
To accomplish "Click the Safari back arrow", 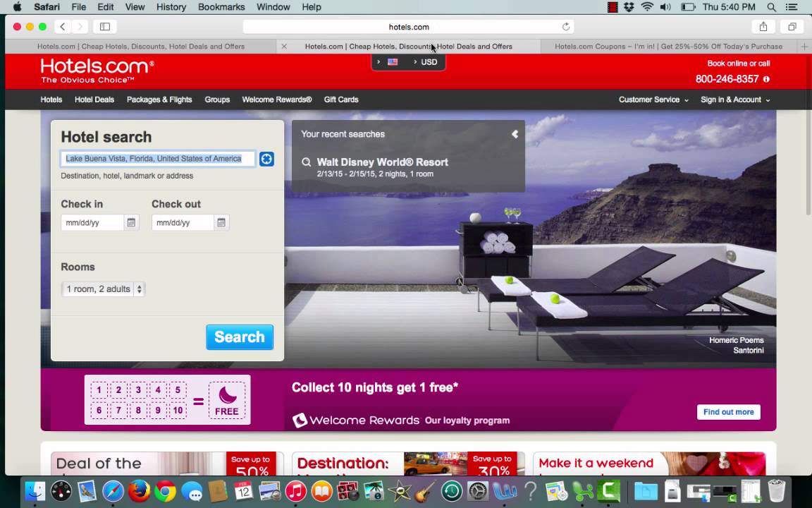I will [63, 26].
